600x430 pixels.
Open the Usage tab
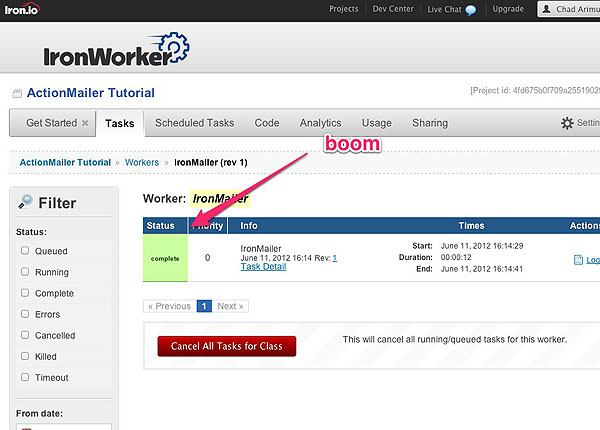click(x=377, y=123)
